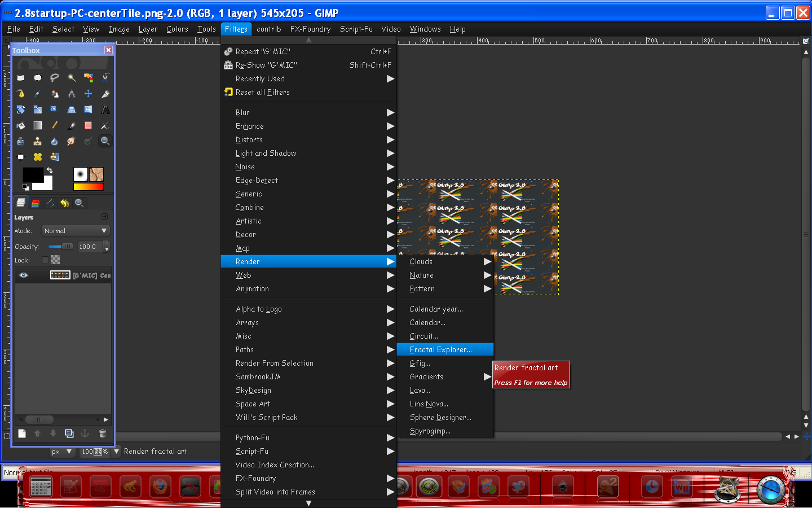Select the Heal tool

click(x=38, y=157)
